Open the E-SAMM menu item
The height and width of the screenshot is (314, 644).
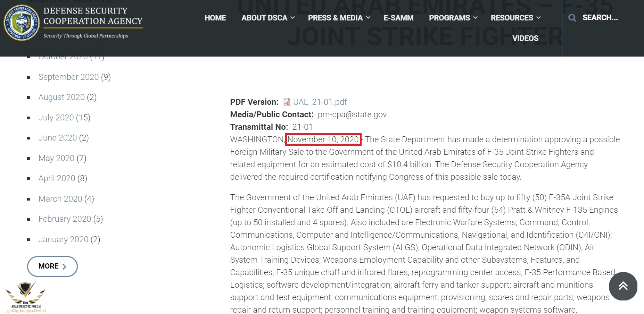pyautogui.click(x=398, y=18)
